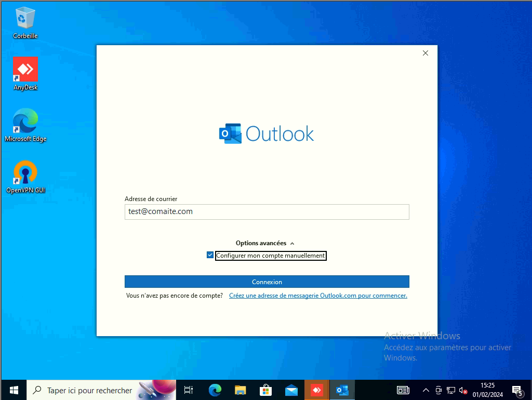Image resolution: width=532 pixels, height=400 pixels.
Task: Switch to AnyDesk in the taskbar
Action: point(316,390)
